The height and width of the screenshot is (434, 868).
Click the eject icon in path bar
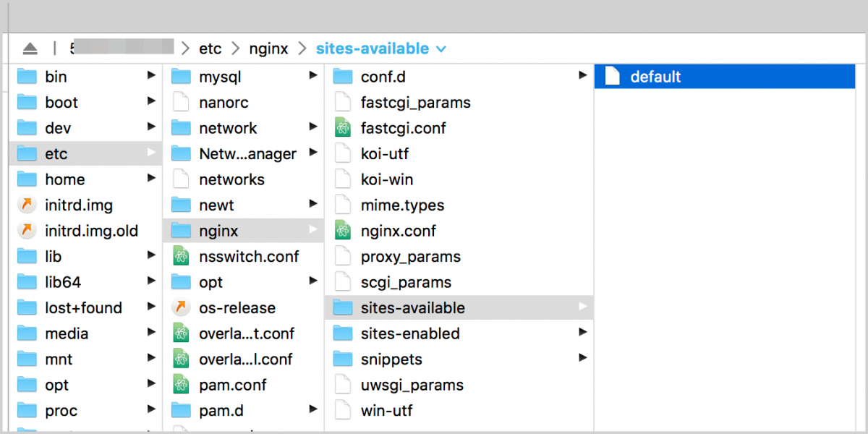[30, 49]
